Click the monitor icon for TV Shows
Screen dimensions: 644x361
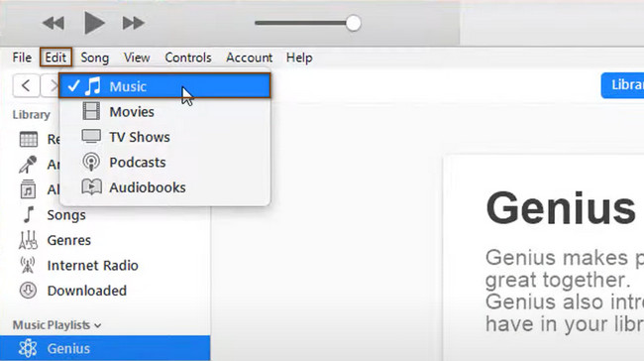[91, 137]
